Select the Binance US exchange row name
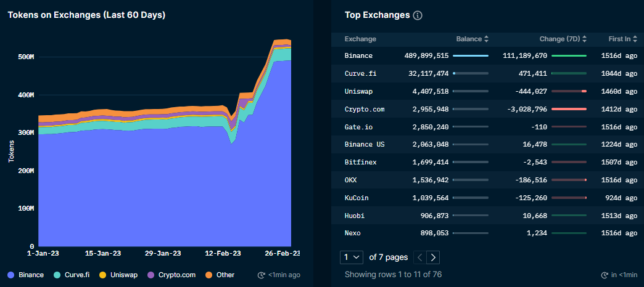Screen dimensions: 644x287 365,144
